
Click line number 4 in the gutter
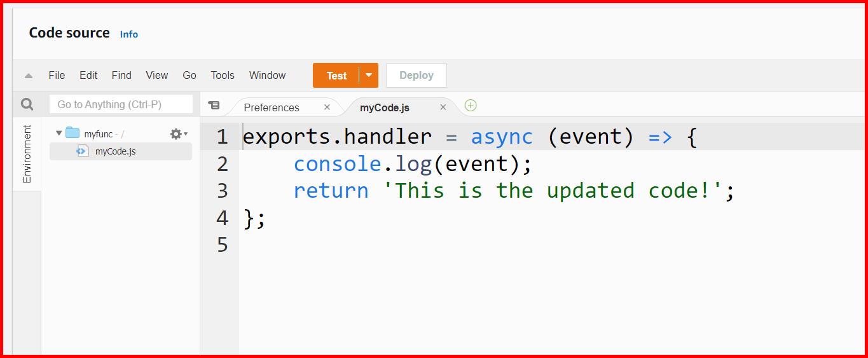pos(222,218)
